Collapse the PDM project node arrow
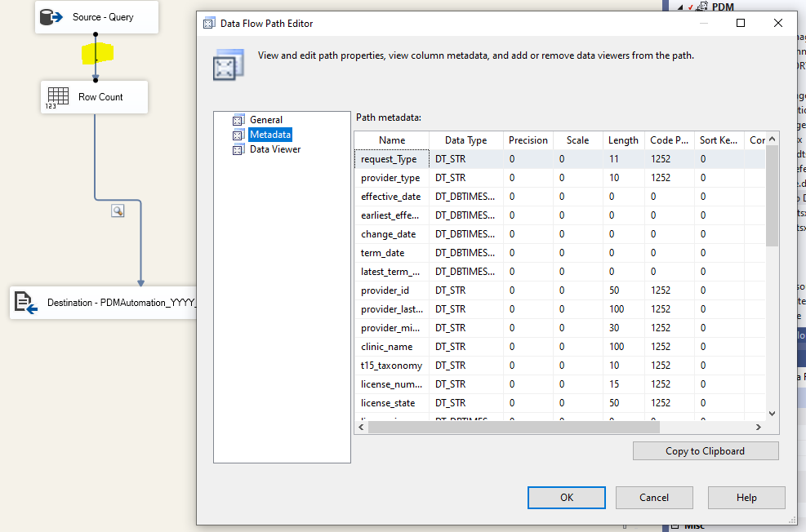Viewport: 806px width, 532px height. [x=680, y=7]
